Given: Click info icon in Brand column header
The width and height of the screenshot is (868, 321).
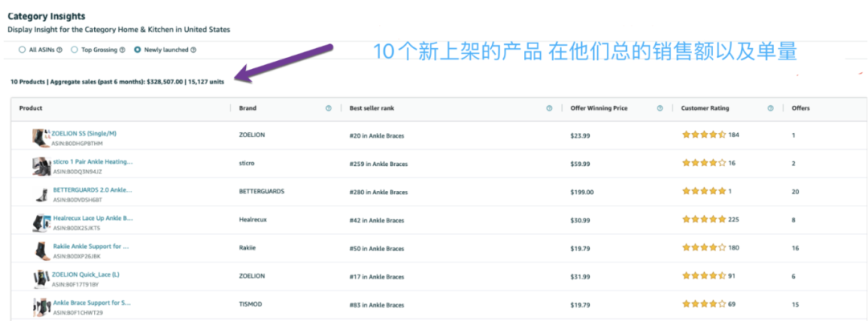Looking at the screenshot, I should coord(328,108).
